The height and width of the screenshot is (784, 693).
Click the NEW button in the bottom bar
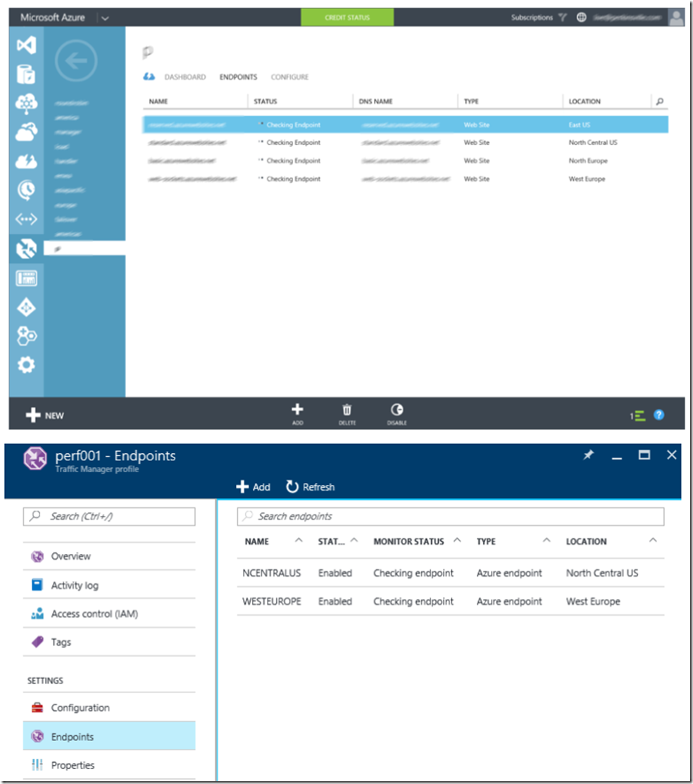pos(45,415)
